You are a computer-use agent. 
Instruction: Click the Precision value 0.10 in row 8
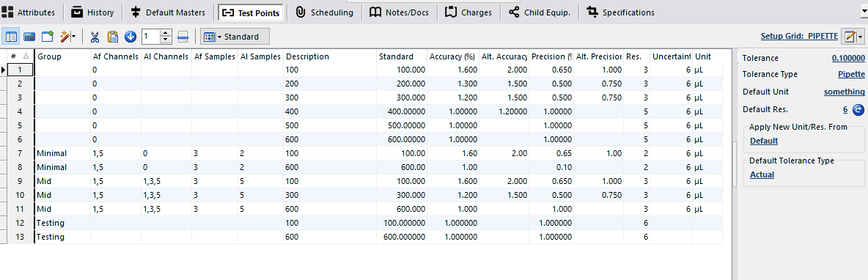click(x=551, y=167)
